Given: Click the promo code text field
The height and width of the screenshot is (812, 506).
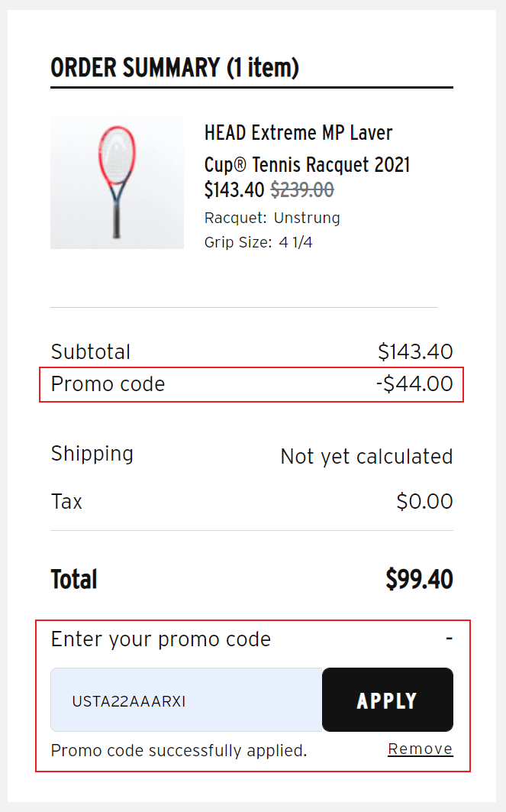Looking at the screenshot, I should click(187, 700).
